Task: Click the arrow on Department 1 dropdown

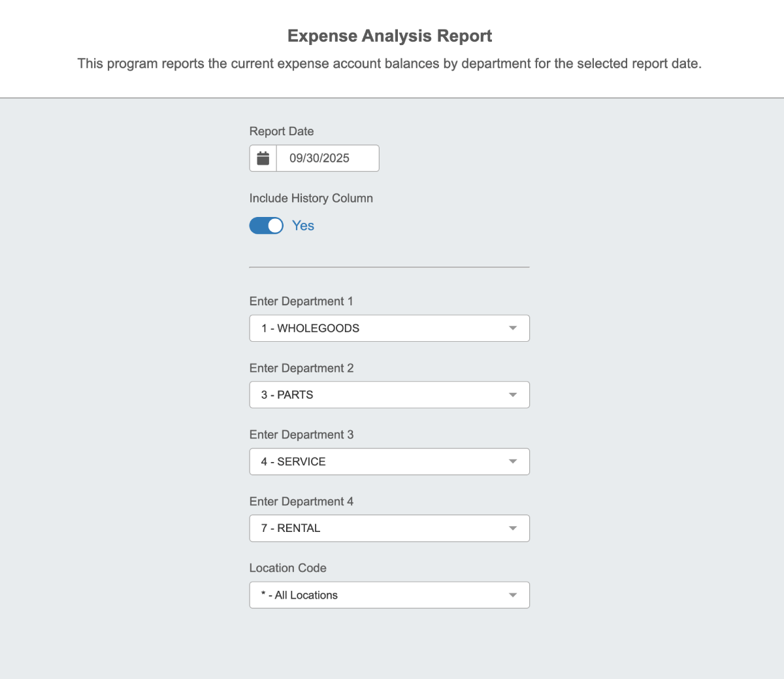Action: pos(513,328)
